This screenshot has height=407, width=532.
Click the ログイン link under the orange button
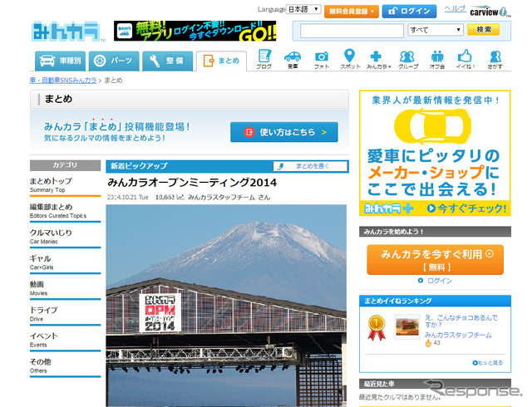tap(440, 281)
